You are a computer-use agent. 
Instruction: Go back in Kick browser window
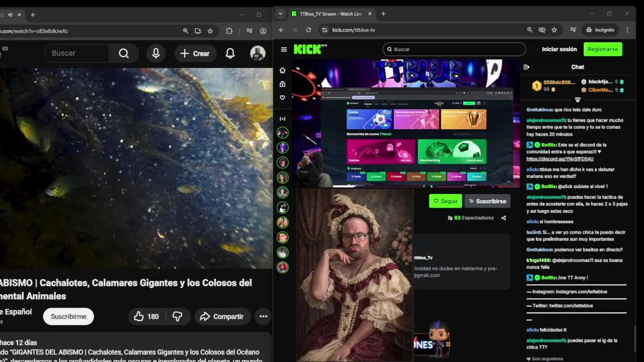click(281, 30)
